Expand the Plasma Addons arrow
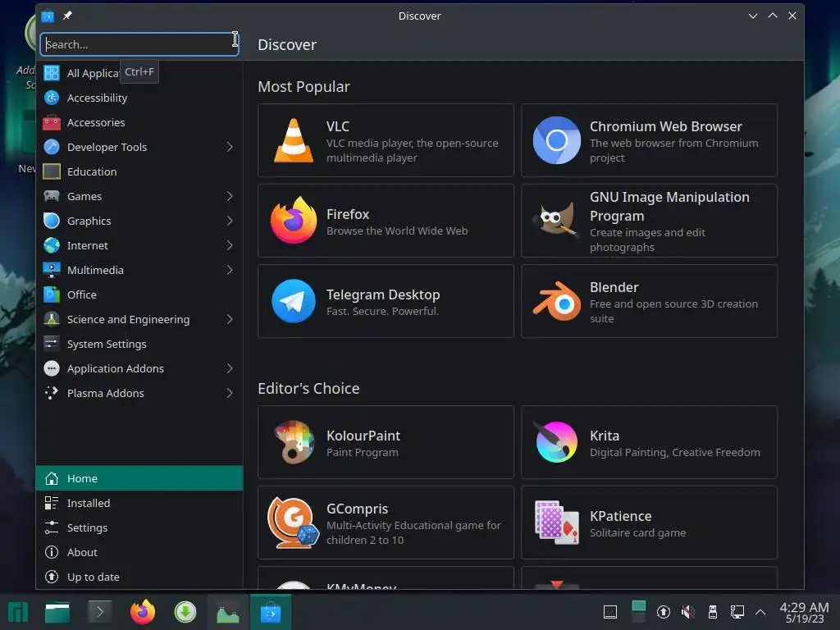Image resolution: width=840 pixels, height=630 pixels. coord(230,393)
